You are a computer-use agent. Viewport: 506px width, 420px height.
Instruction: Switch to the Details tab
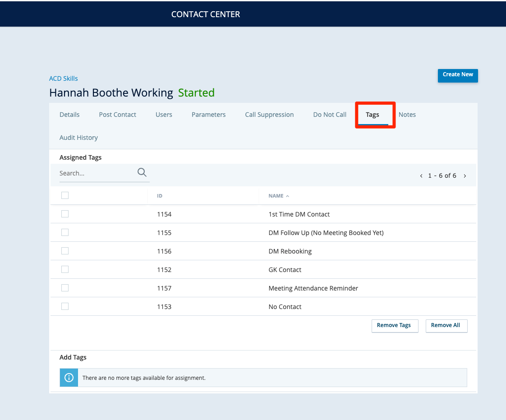pos(69,115)
